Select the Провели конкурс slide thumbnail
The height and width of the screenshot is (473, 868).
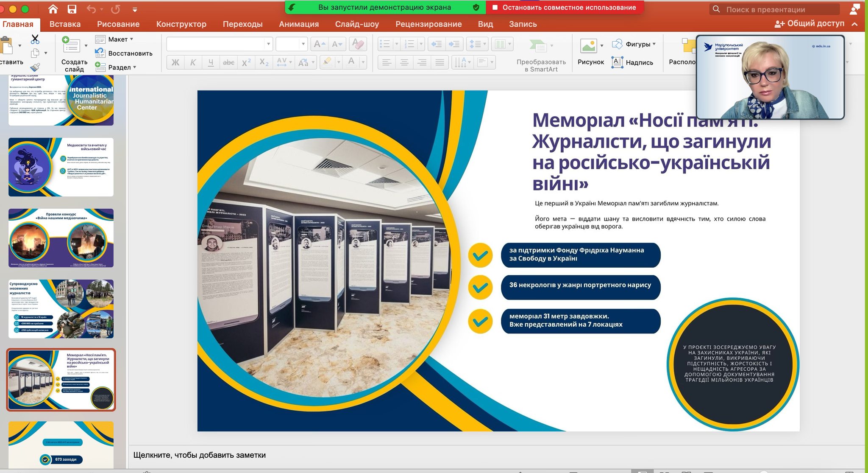[61, 238]
